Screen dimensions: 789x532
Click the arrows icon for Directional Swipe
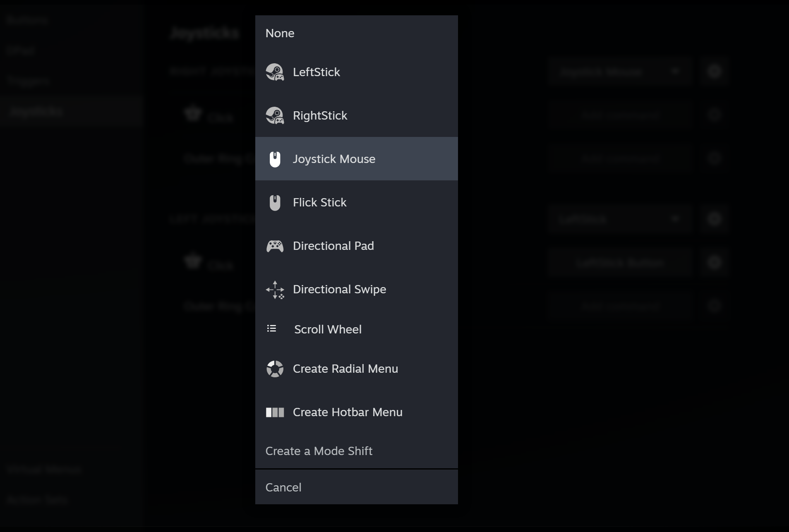[x=275, y=290]
